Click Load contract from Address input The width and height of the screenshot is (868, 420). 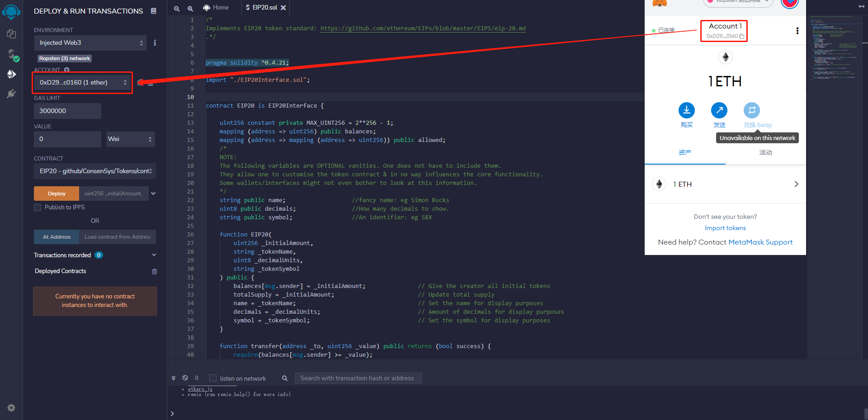coord(118,237)
